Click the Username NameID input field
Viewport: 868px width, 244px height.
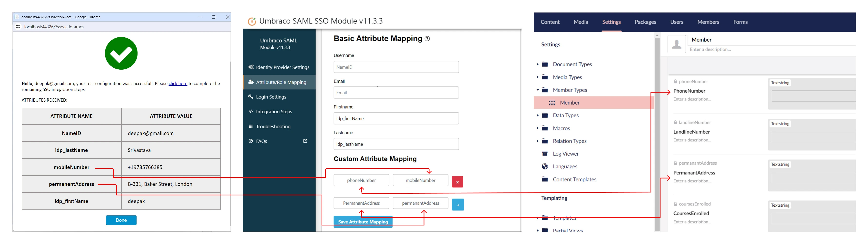396,67
